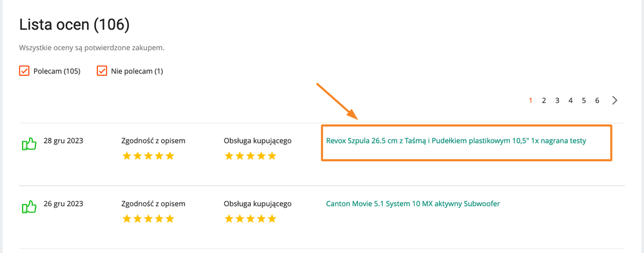Select page 5 in pagination
Image resolution: width=644 pixels, height=253 pixels.
click(583, 100)
